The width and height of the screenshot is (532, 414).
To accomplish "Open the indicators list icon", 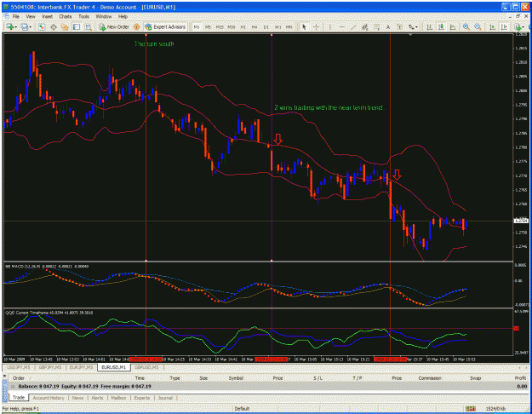I will (x=518, y=26).
